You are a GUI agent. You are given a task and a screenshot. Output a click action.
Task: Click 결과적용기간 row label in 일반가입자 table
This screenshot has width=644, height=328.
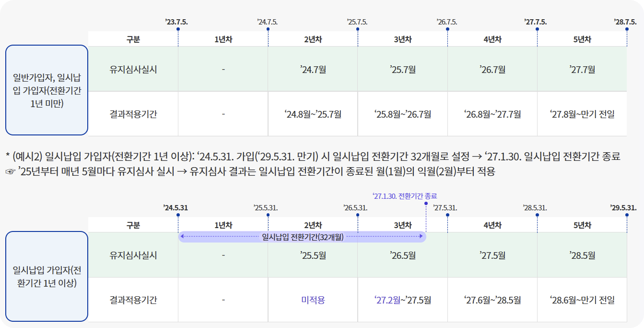tap(133, 114)
